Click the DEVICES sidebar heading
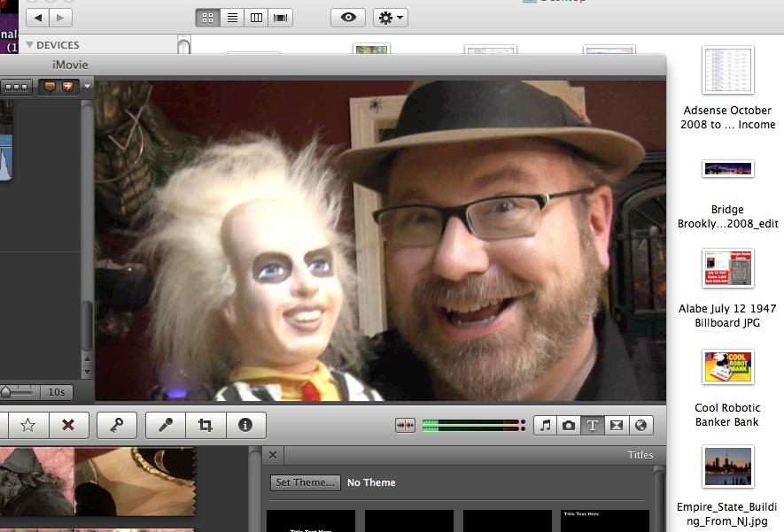Viewport: 784px width, 532px height. (x=58, y=45)
